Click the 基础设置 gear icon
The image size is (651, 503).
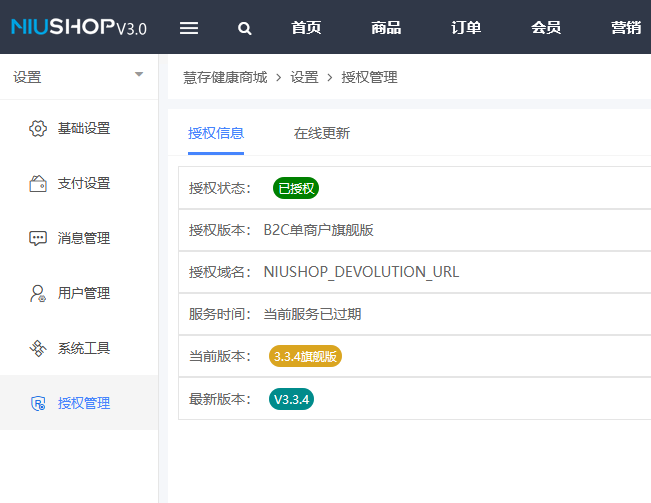pos(38,128)
